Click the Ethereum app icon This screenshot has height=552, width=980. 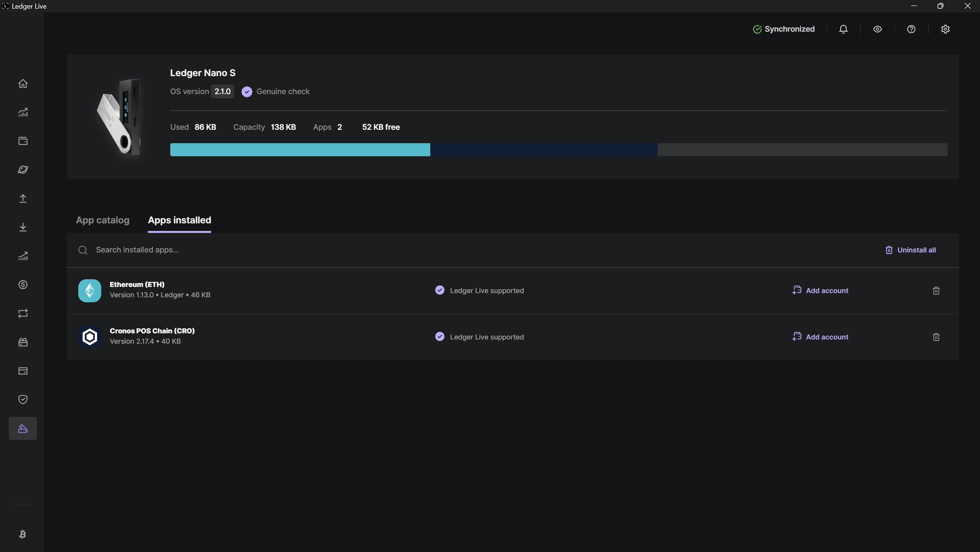tap(90, 291)
